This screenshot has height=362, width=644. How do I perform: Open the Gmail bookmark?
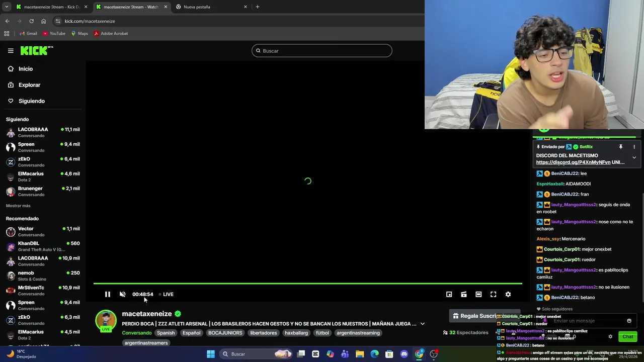point(28,34)
